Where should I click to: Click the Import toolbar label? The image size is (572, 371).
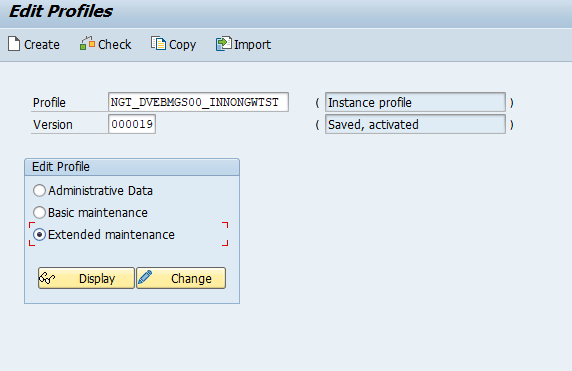pos(252,45)
